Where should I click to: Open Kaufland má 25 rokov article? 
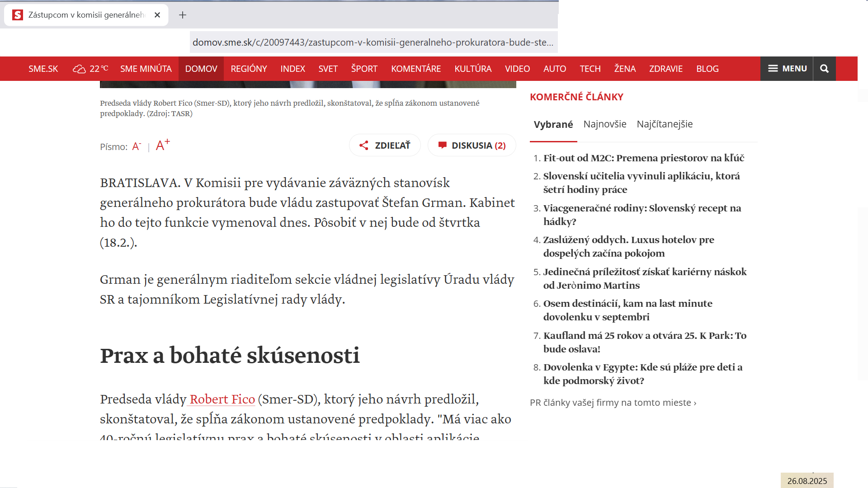tap(645, 343)
